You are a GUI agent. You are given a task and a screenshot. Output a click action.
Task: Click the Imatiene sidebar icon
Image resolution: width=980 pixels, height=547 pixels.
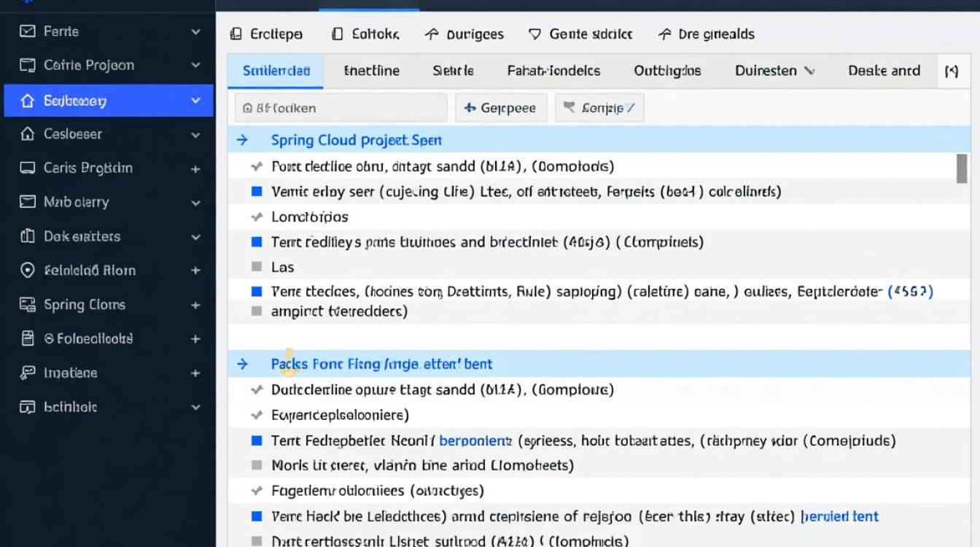click(x=28, y=373)
